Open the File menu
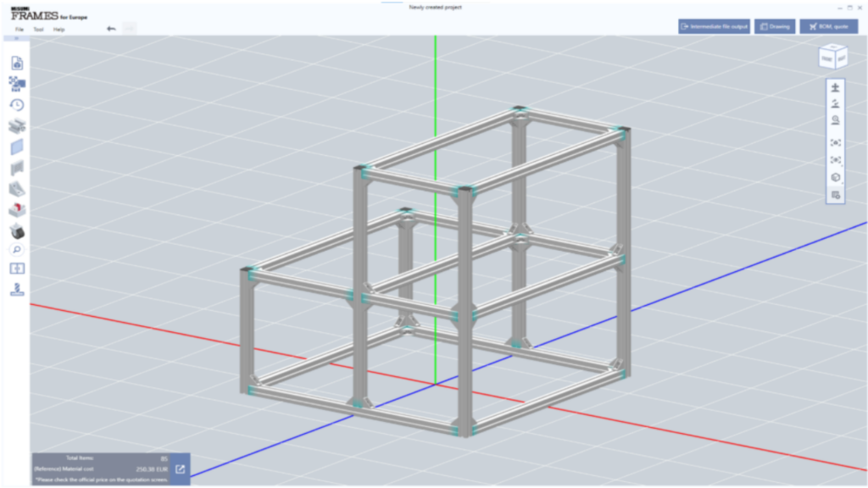 [19, 30]
